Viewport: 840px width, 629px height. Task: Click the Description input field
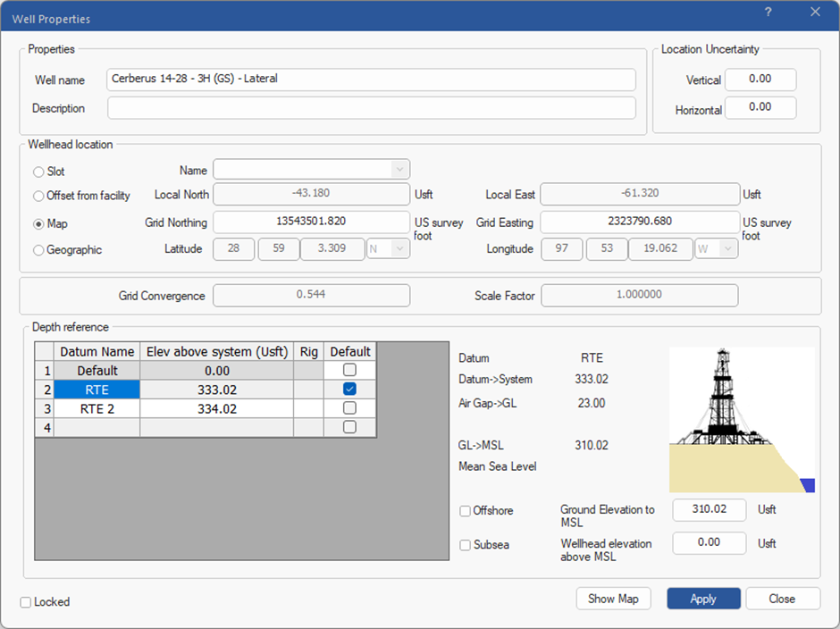(x=371, y=108)
